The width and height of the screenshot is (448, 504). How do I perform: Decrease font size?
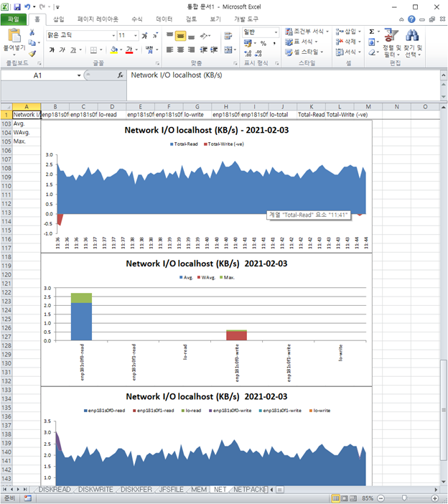155,35
